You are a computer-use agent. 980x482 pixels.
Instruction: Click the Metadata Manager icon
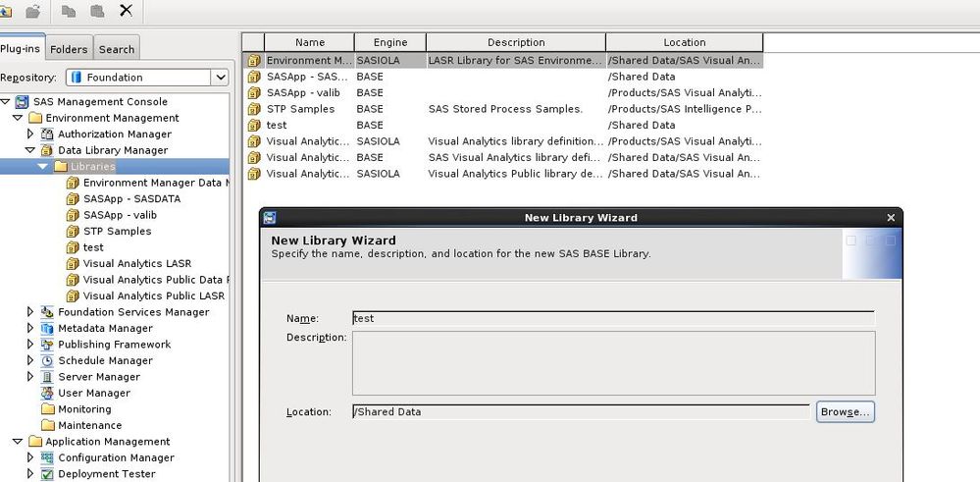(x=47, y=328)
